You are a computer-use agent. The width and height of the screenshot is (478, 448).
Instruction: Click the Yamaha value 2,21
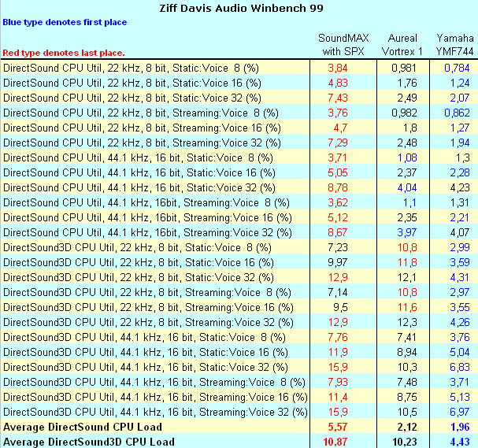pos(460,217)
